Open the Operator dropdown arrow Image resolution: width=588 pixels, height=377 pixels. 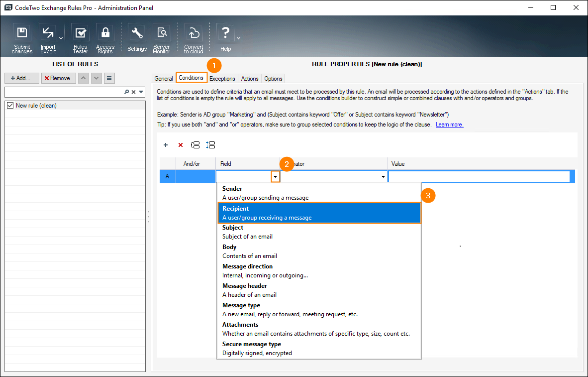[x=383, y=176]
